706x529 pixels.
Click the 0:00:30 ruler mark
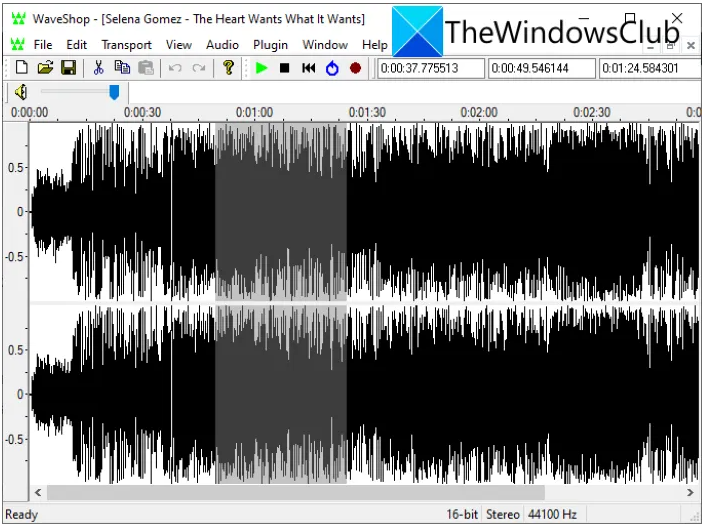click(x=142, y=112)
